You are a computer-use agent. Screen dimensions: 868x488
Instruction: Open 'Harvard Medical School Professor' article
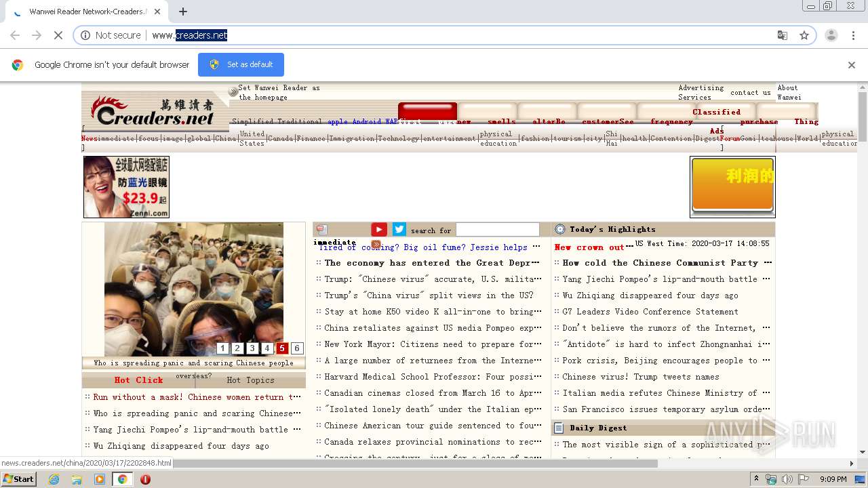[433, 377]
